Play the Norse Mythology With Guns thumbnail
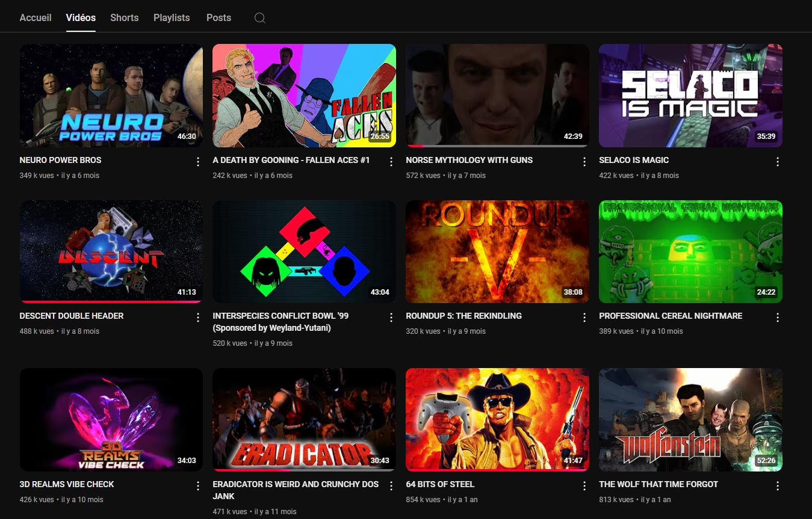This screenshot has height=519, width=812. 498,96
